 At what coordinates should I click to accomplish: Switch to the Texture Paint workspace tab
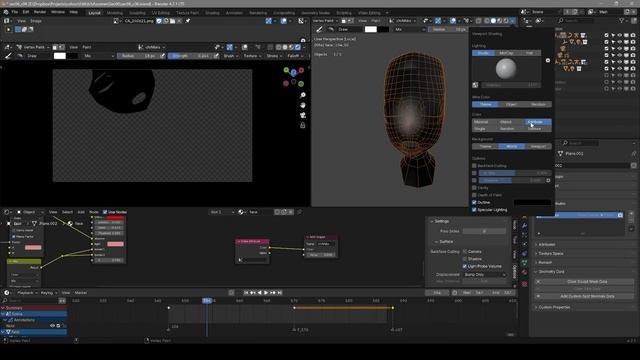[x=187, y=13]
